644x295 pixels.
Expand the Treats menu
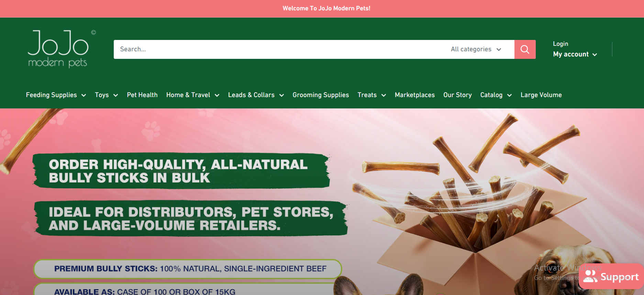(x=372, y=95)
